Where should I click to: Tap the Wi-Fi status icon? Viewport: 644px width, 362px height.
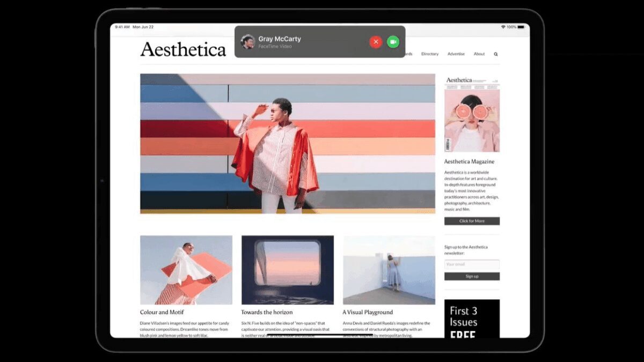pyautogui.click(x=503, y=27)
